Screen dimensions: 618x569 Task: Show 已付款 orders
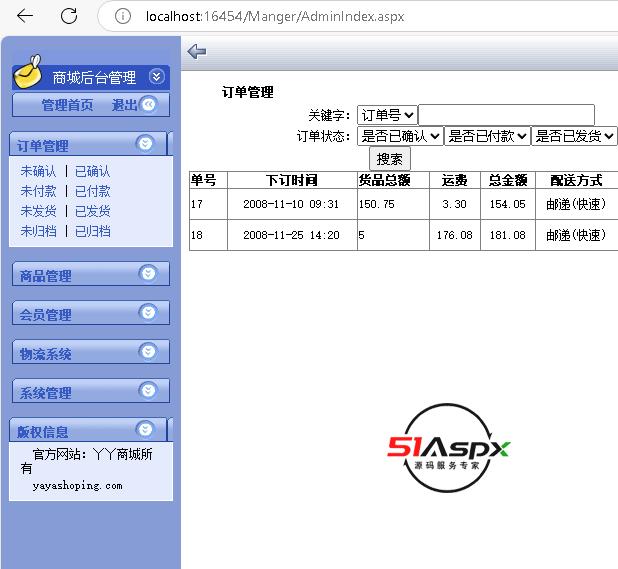(93, 192)
